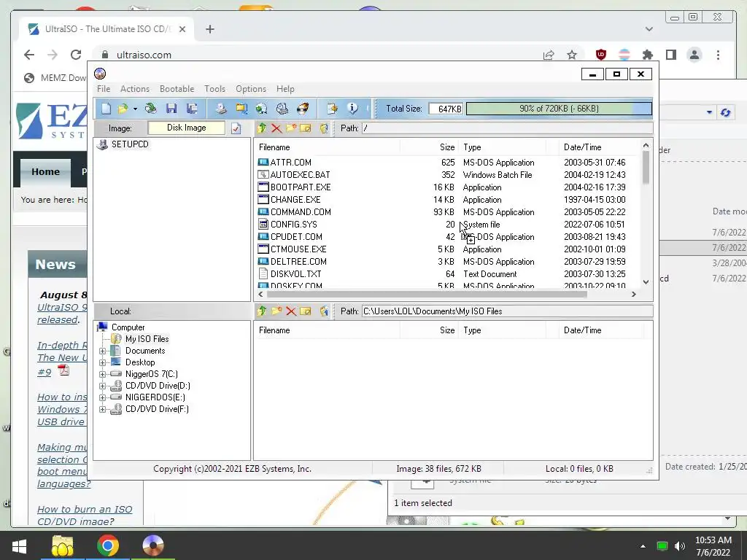Click the Open image file folder icon

click(123, 109)
